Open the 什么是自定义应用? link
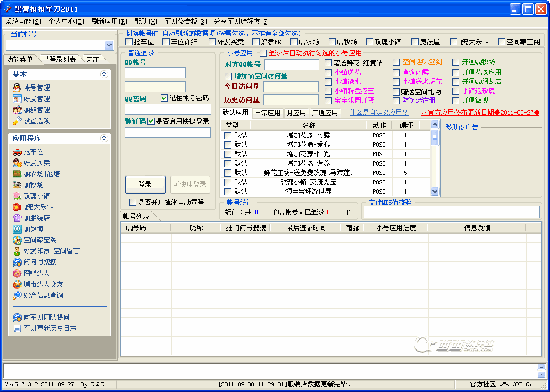 [378, 113]
